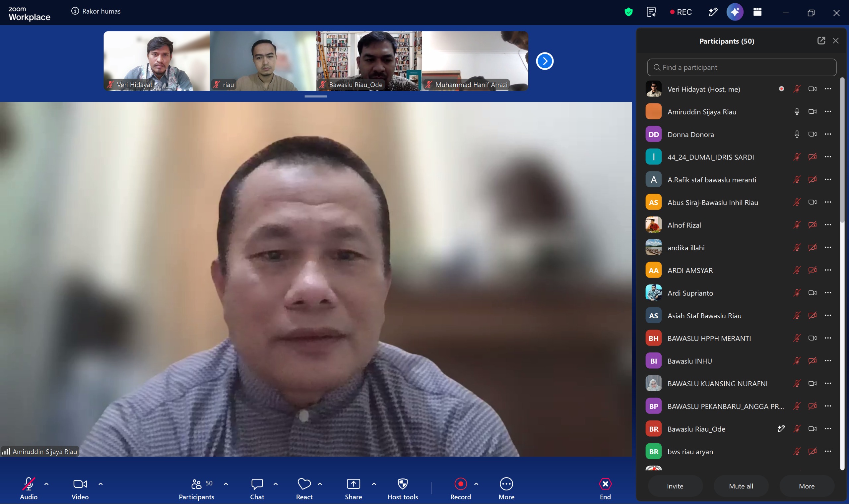Expand record options arrow next to Record

(476, 484)
